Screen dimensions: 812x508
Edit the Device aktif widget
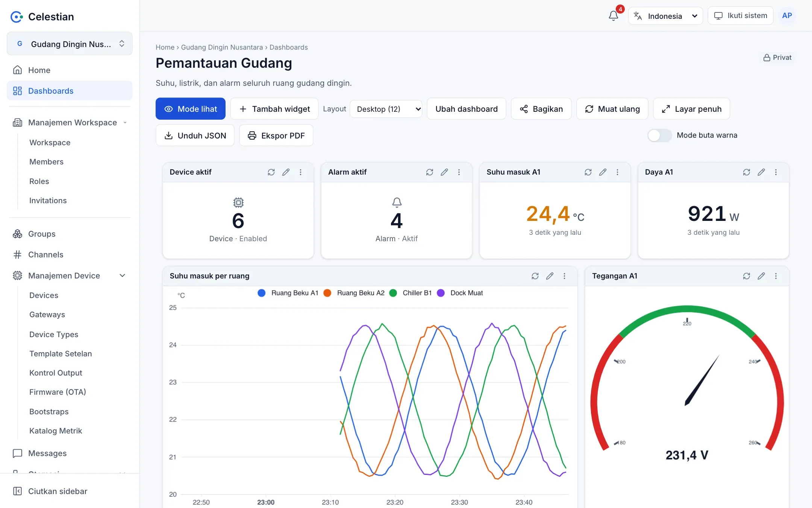click(x=286, y=172)
